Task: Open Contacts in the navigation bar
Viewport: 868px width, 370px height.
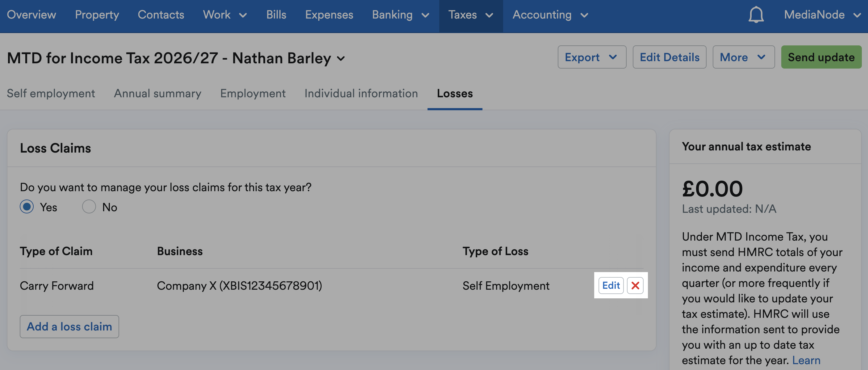Action: [161, 15]
